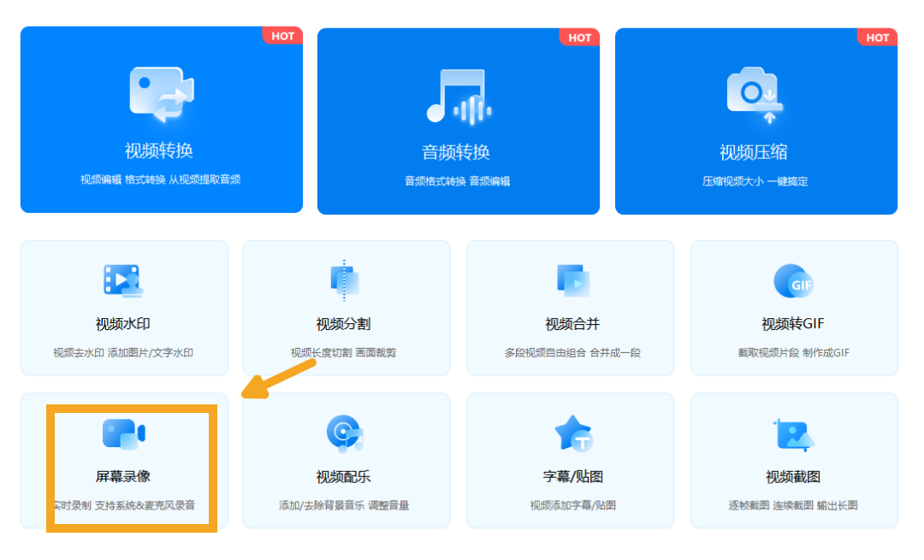Click the HOT badge on 音频转换 card

click(580, 38)
